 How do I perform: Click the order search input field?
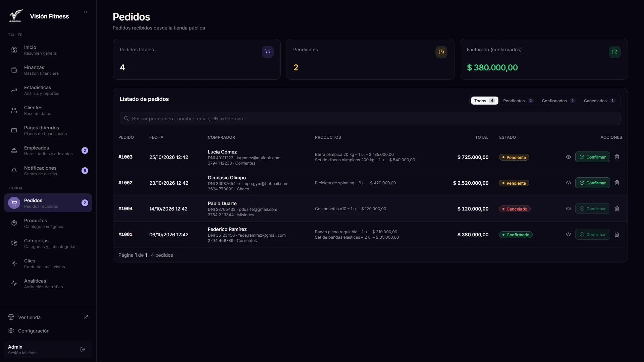[x=370, y=118]
